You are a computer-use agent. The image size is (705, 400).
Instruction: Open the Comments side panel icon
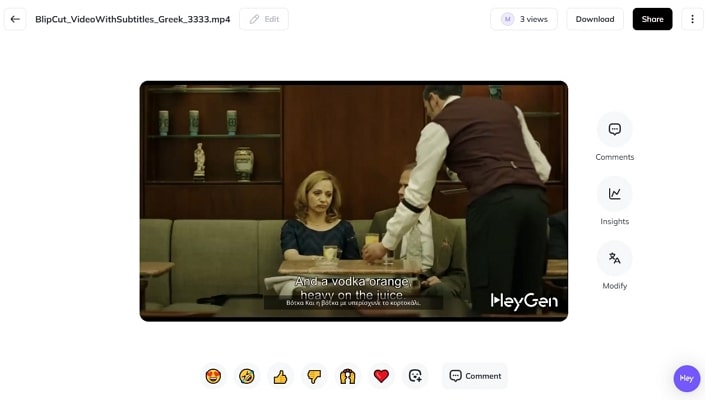pyautogui.click(x=615, y=129)
